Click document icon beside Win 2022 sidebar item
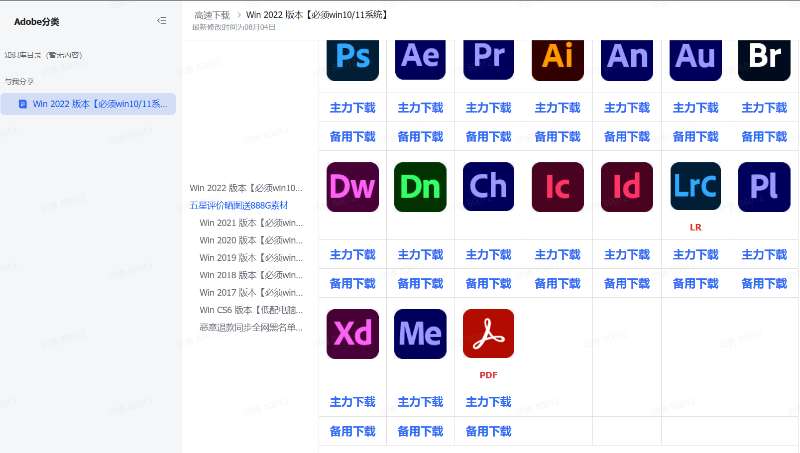 coord(22,104)
